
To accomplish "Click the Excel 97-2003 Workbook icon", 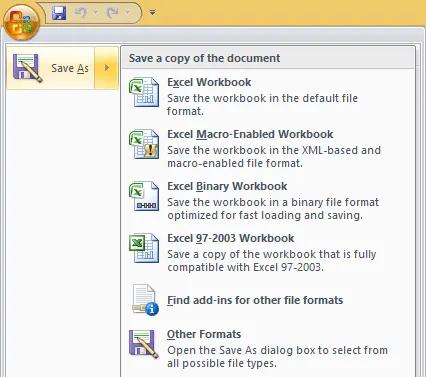I will coord(144,248).
